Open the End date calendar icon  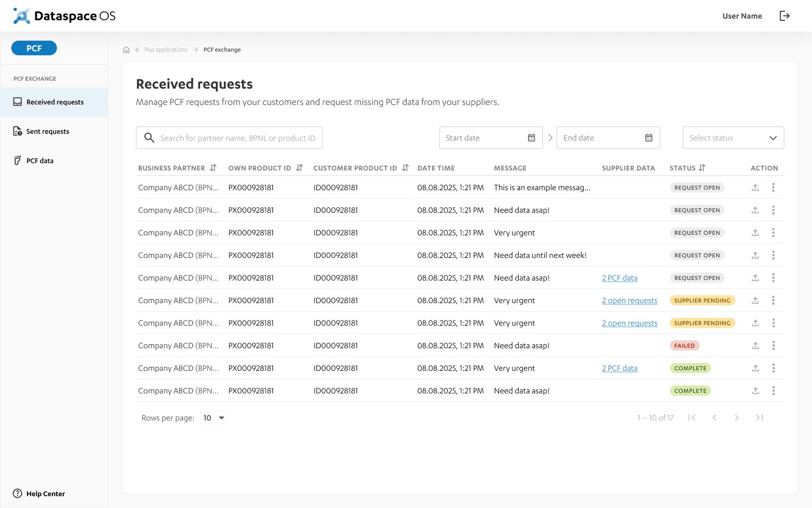[648, 138]
